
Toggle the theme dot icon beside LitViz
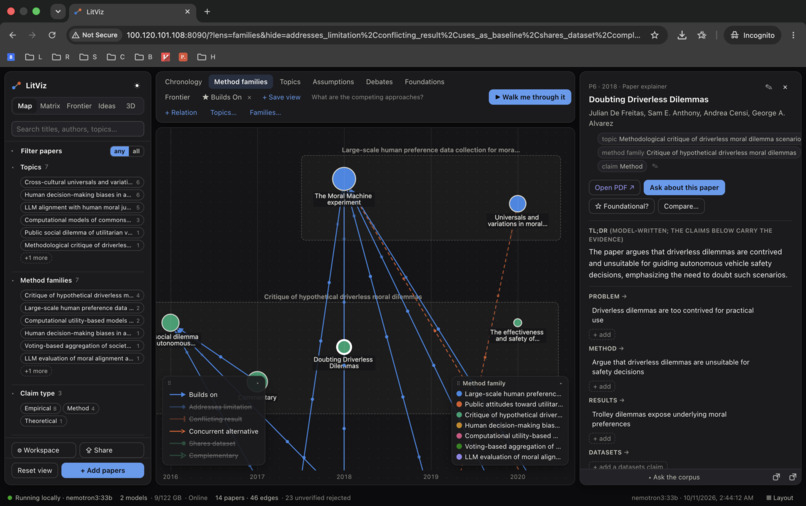pyautogui.click(x=137, y=85)
